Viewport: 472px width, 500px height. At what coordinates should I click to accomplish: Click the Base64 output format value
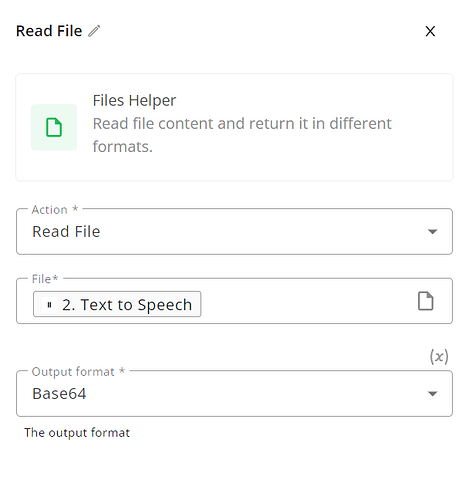pos(59,393)
